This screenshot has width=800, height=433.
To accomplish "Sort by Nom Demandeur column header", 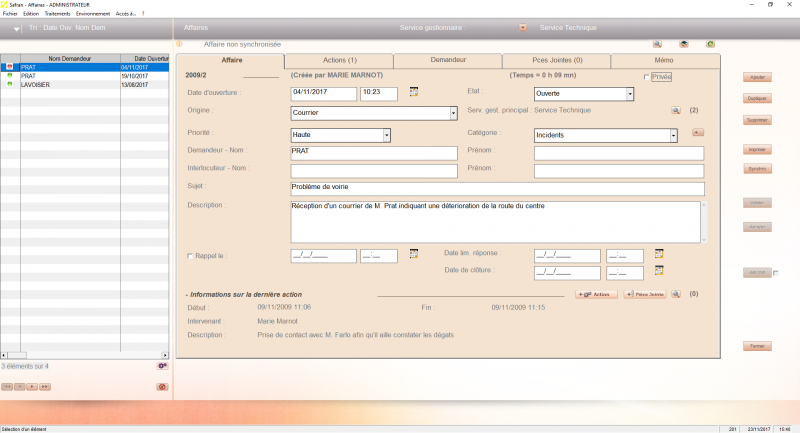I will [x=70, y=59].
